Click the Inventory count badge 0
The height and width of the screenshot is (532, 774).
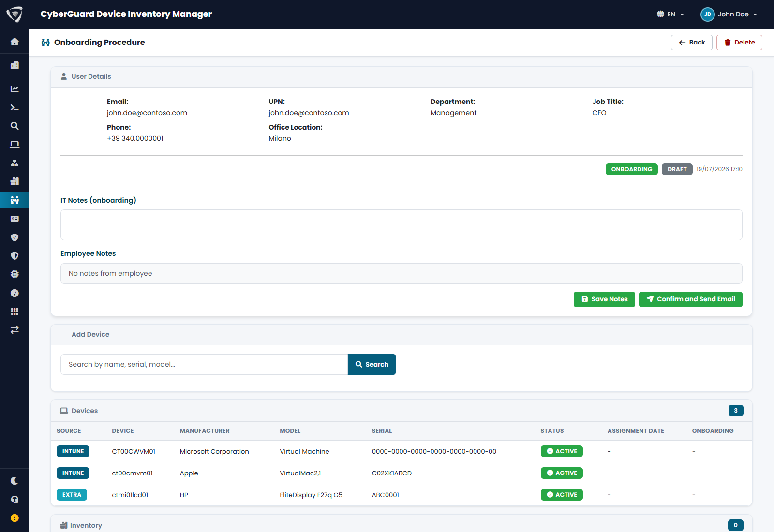pyautogui.click(x=736, y=525)
